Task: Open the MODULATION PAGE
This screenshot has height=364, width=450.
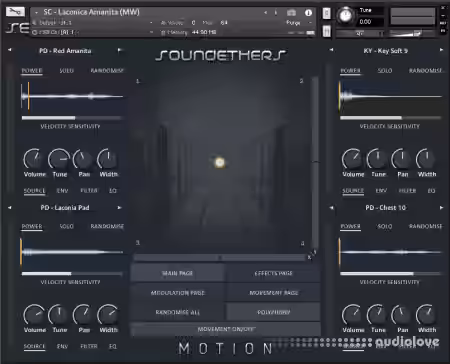Action: click(x=177, y=293)
